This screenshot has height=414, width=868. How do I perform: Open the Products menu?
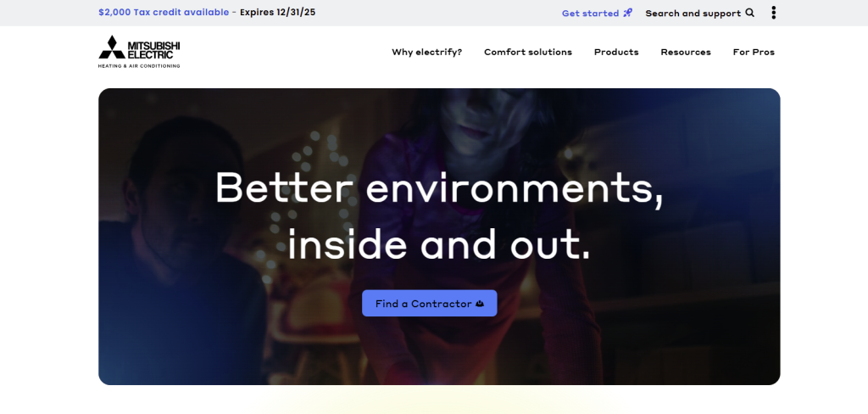tap(616, 52)
